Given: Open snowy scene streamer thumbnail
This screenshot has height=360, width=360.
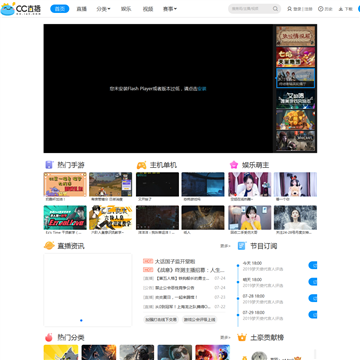Looking at the screenshot, I should [x=295, y=217].
